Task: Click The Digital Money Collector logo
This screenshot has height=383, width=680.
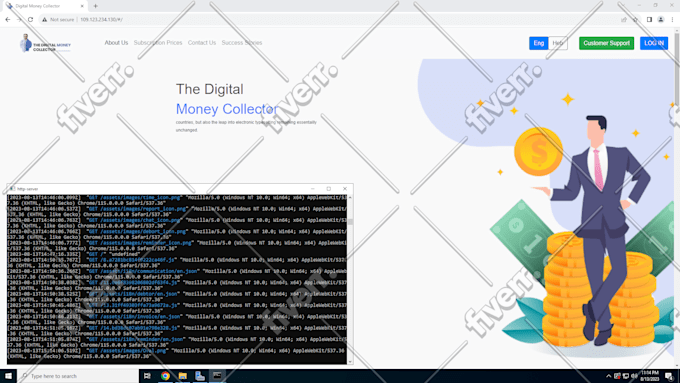Action: tap(45, 43)
